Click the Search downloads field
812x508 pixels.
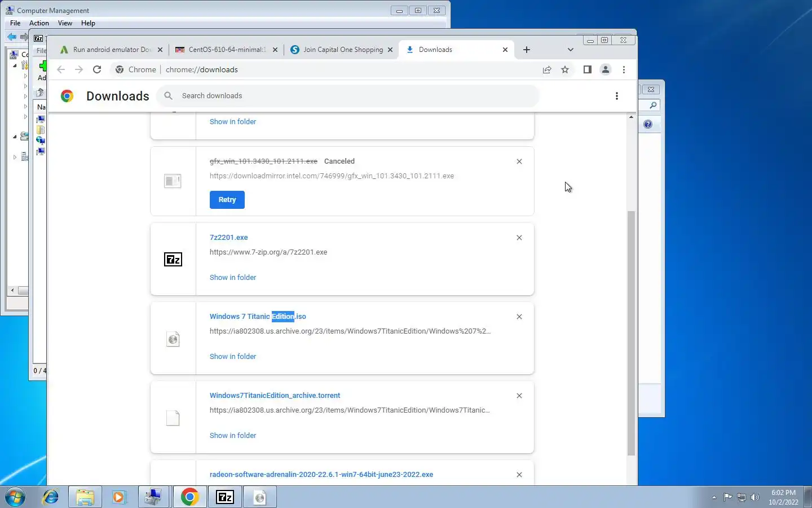click(347, 96)
